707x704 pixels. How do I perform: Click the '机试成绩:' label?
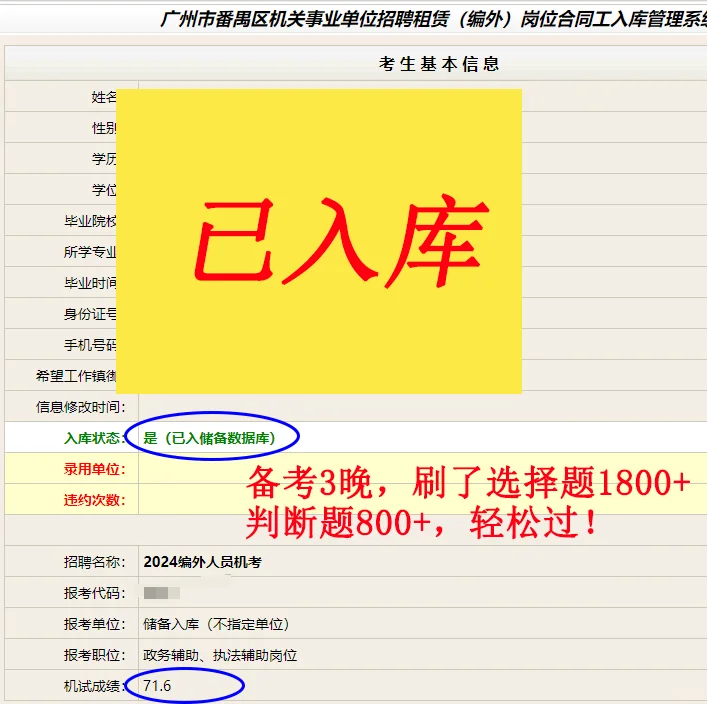pos(95,686)
